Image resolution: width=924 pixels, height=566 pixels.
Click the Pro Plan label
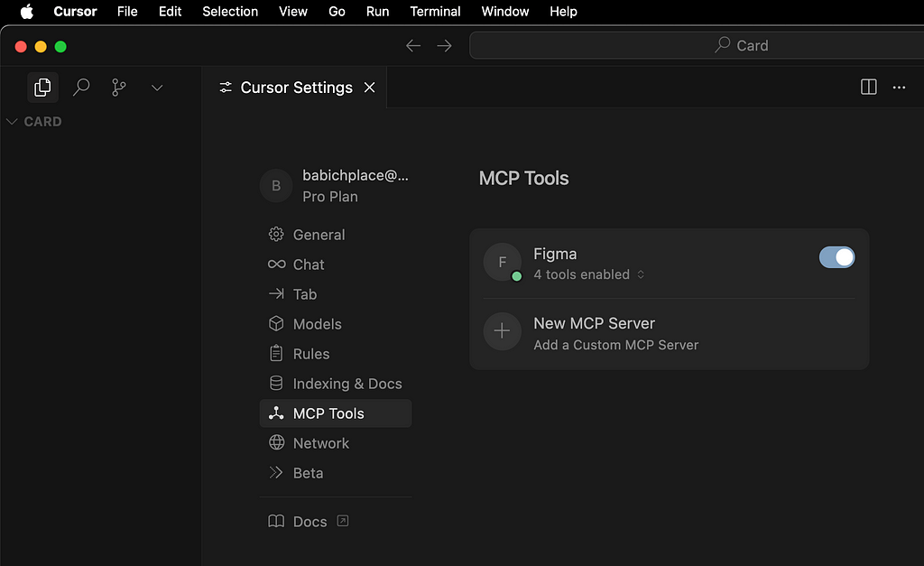[330, 197]
